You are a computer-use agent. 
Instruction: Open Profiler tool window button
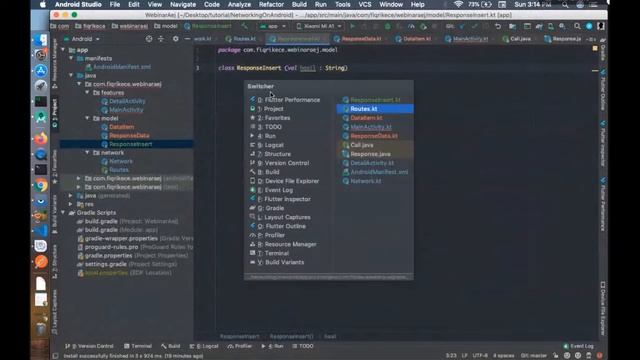click(x=240, y=346)
